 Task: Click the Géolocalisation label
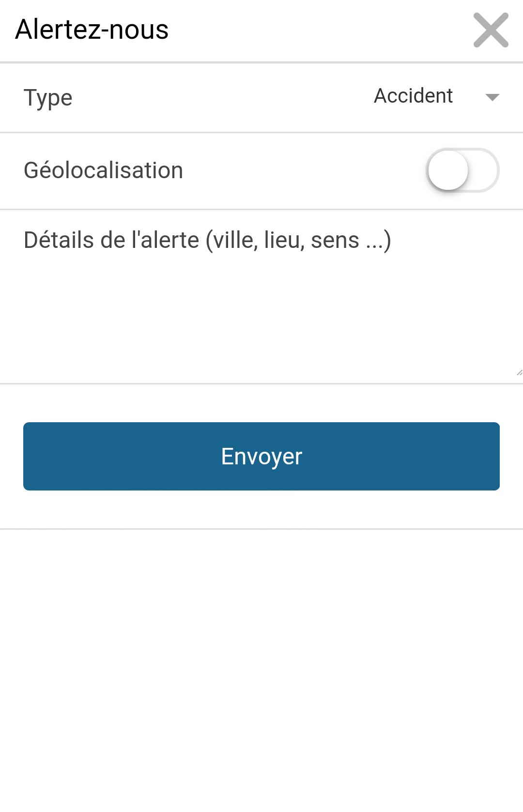point(103,170)
